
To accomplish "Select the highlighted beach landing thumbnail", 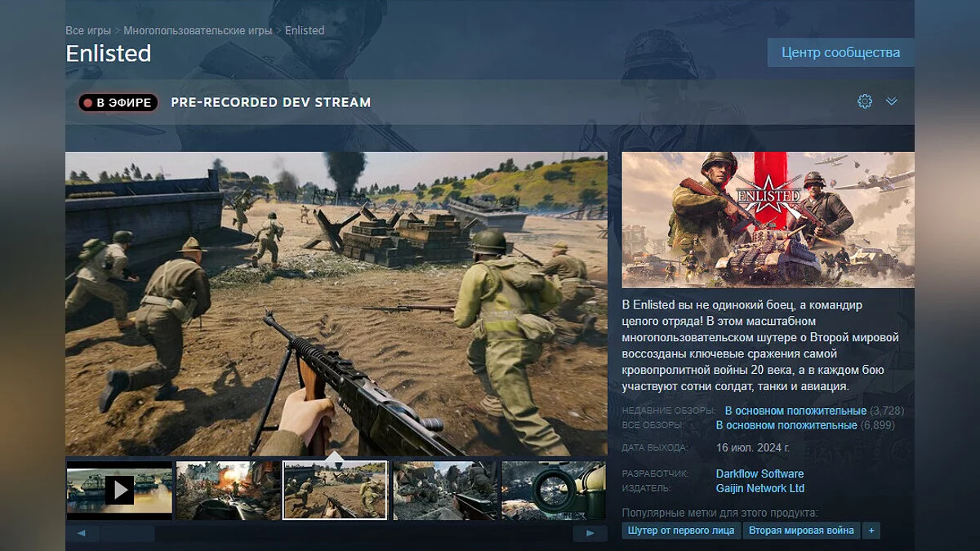I will [x=335, y=490].
